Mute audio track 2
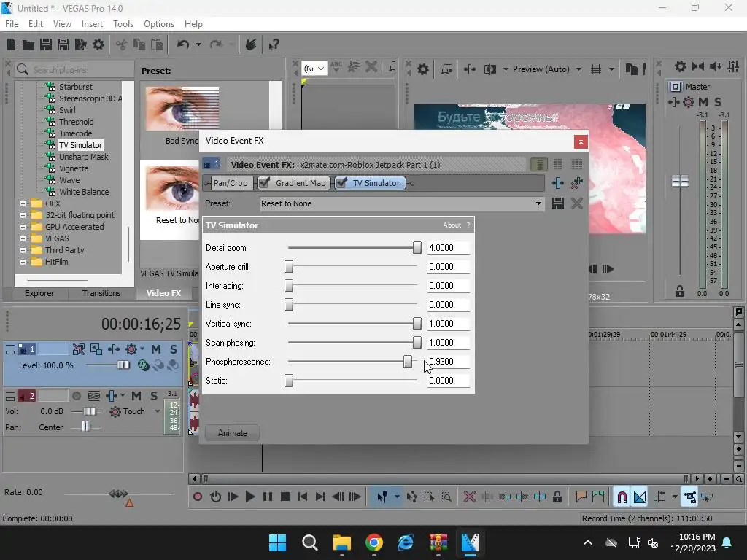The width and height of the screenshot is (747, 560). point(136,396)
